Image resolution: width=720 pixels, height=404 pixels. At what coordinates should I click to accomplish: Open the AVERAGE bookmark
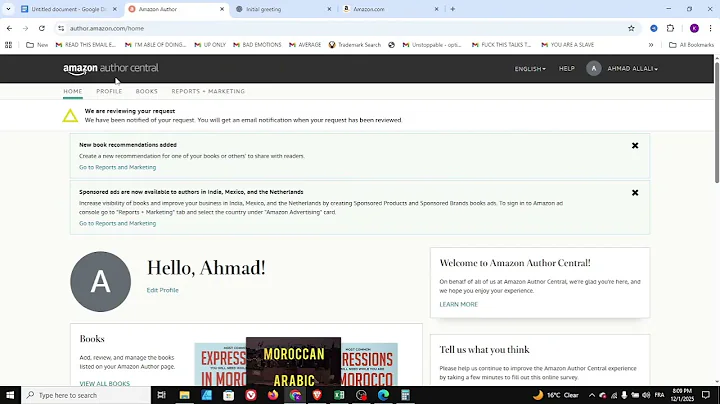tap(305, 45)
